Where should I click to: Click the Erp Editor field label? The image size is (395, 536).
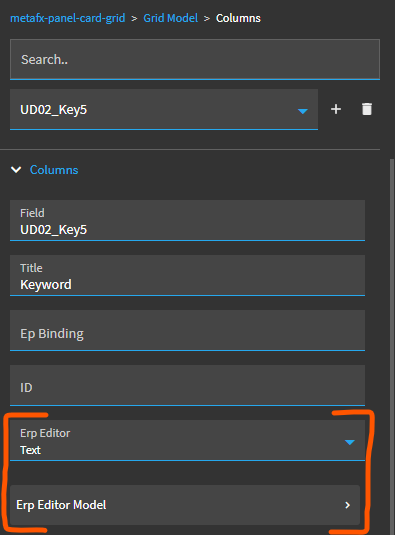click(x=45, y=433)
